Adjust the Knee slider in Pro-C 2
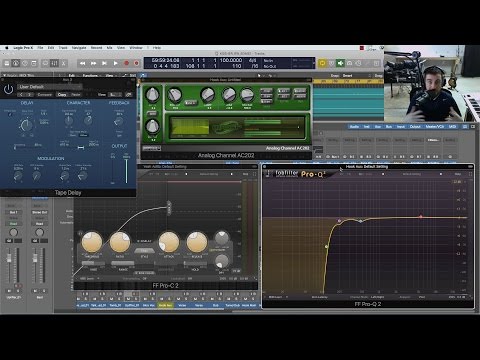Viewport: 480px width, 360px height. point(93,264)
